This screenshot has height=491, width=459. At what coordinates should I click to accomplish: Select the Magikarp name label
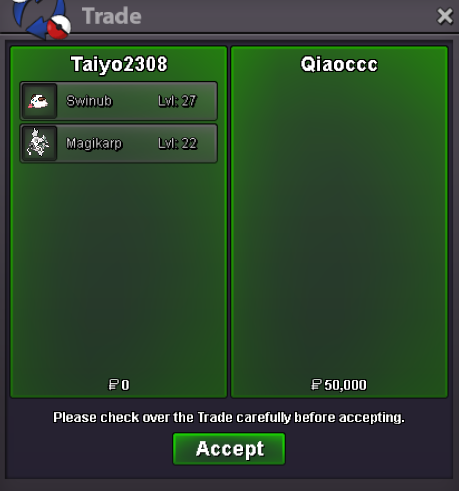coord(94,144)
